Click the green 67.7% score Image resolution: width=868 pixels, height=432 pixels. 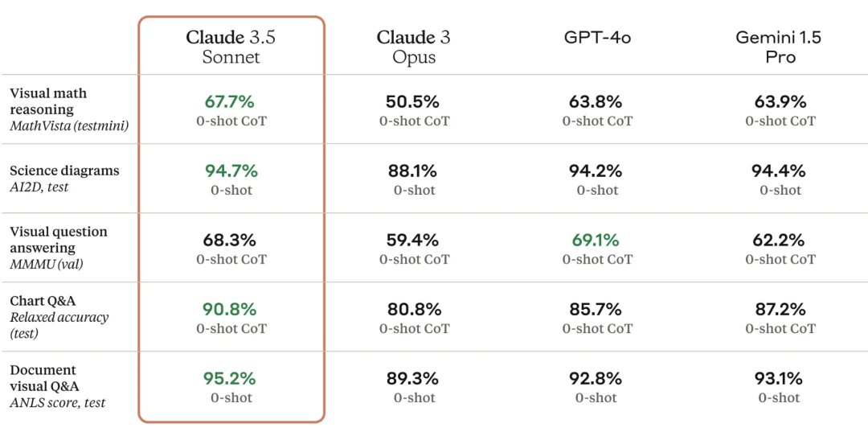pyautogui.click(x=229, y=102)
